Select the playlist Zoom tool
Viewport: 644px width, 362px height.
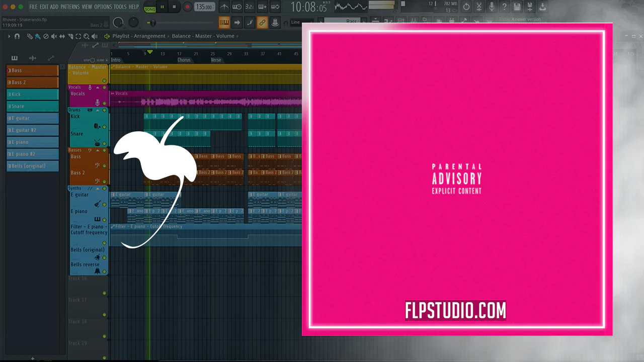(86, 36)
